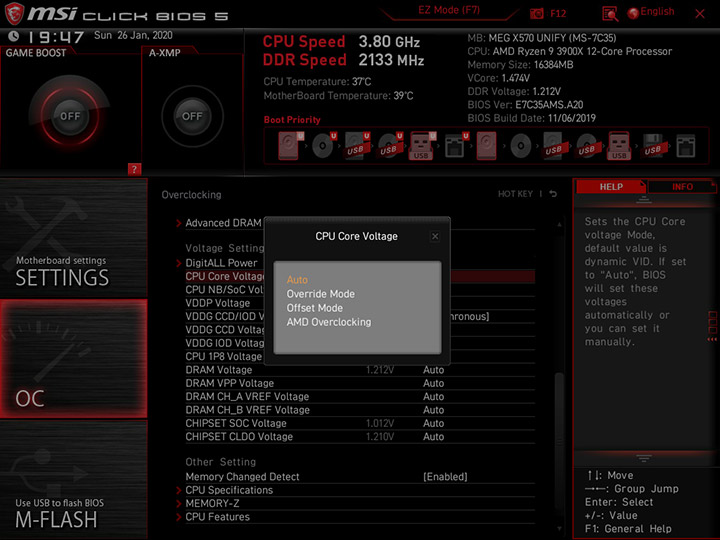Open the GAME BOOST question mark help
The height and width of the screenshot is (540, 720).
[x=134, y=169]
